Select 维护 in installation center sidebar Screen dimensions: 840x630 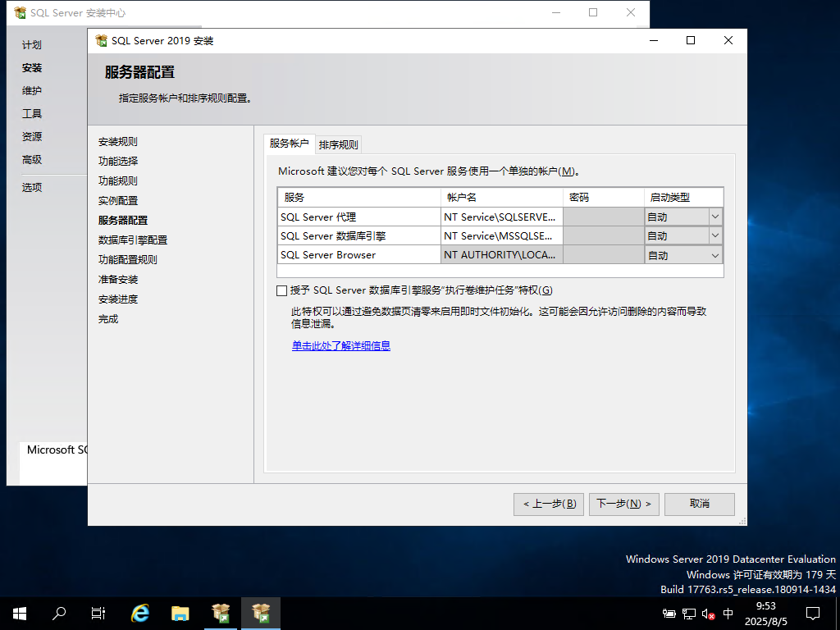[32, 90]
